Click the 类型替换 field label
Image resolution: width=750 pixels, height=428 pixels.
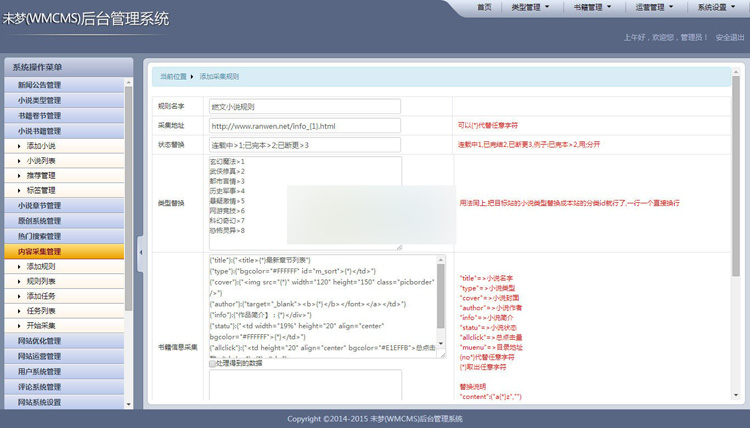pyautogui.click(x=171, y=203)
